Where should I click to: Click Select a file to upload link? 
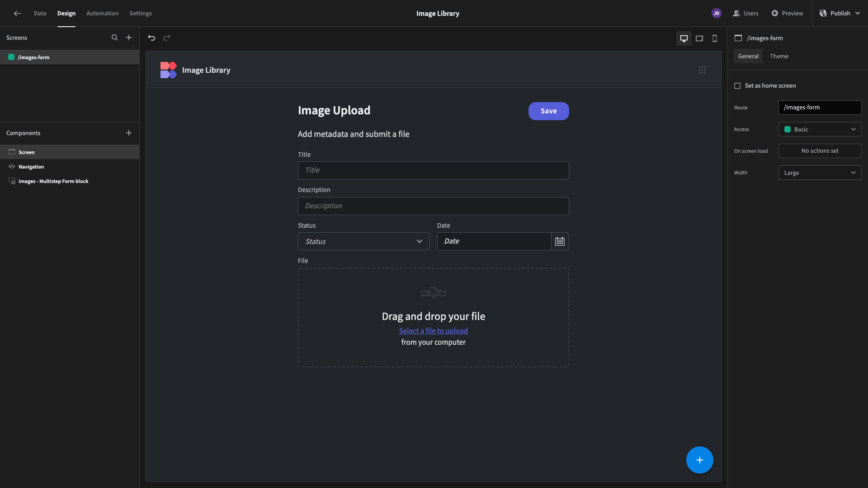433,331
